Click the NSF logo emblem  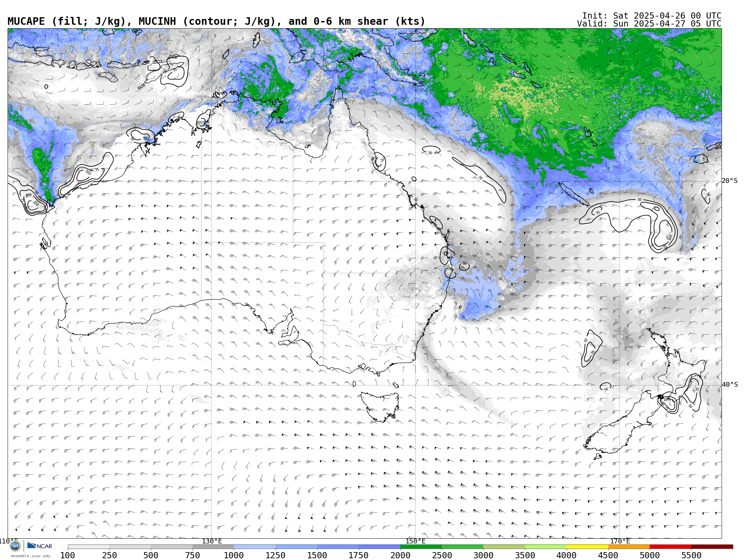[15, 546]
